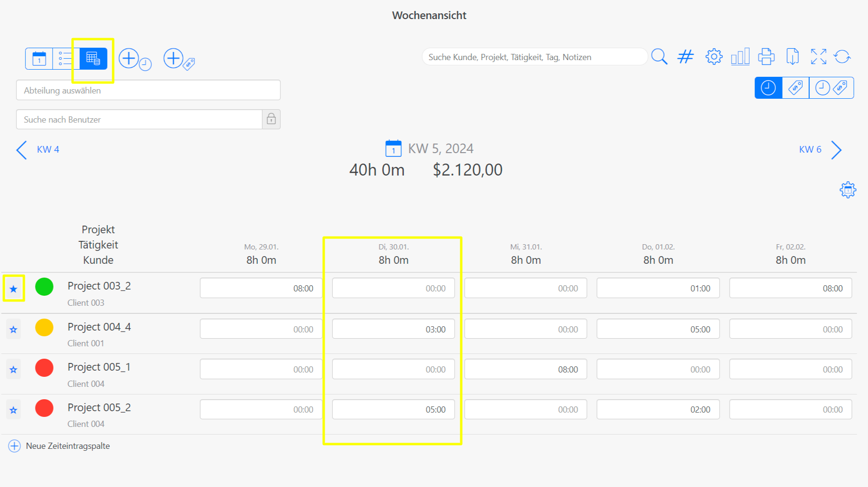868x487 pixels.
Task: Toggle favorite star for Project 005_2
Action: tap(13, 410)
